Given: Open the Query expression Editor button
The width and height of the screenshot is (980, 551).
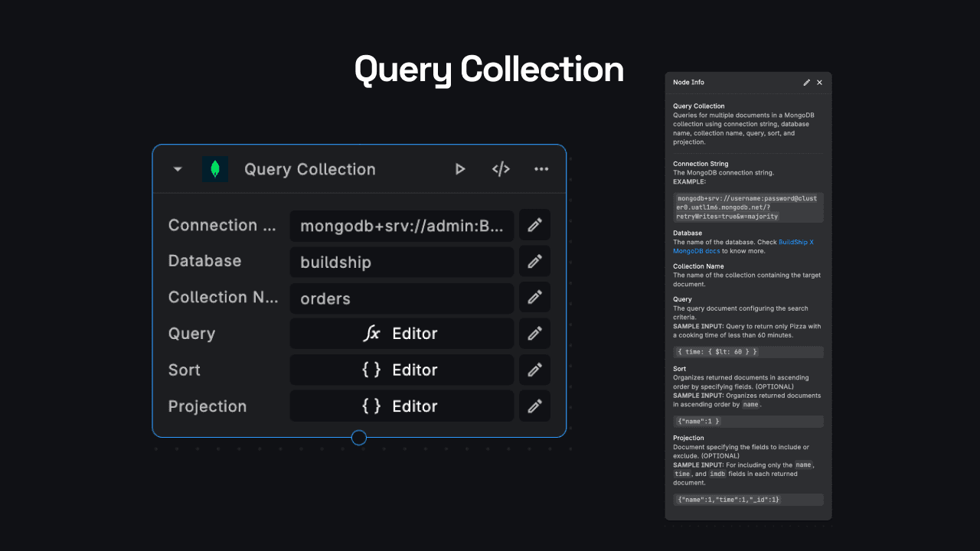Looking at the screenshot, I should coord(402,334).
